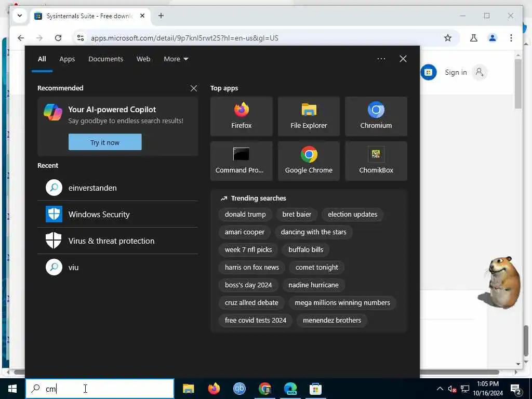
Task: Open a new Chrome tab
Action: (161, 16)
